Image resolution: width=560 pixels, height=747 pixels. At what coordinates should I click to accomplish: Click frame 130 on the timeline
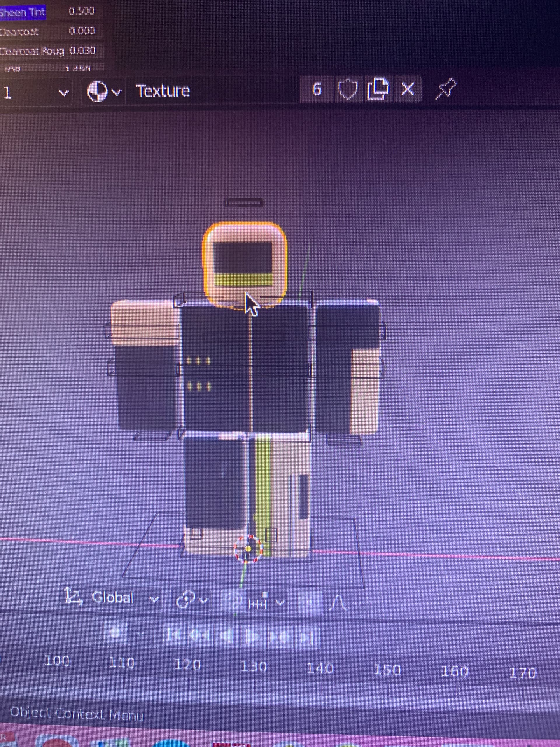click(253, 667)
